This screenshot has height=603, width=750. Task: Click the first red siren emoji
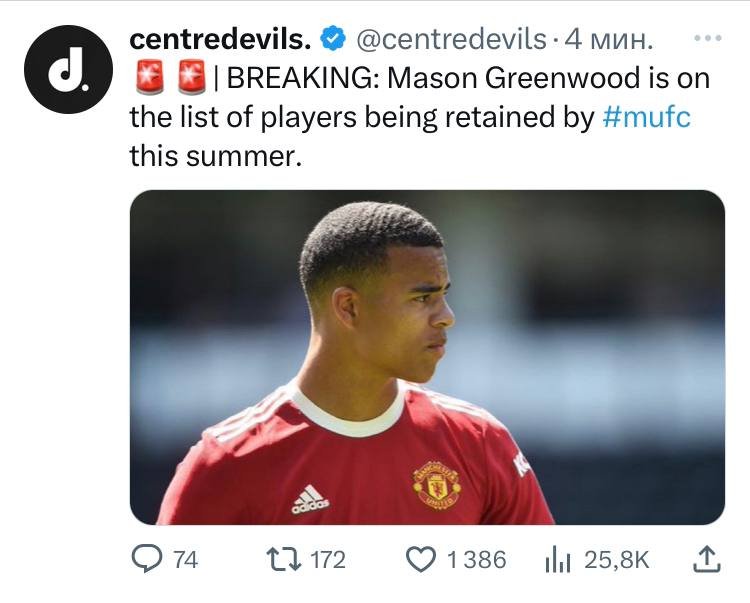point(148,79)
